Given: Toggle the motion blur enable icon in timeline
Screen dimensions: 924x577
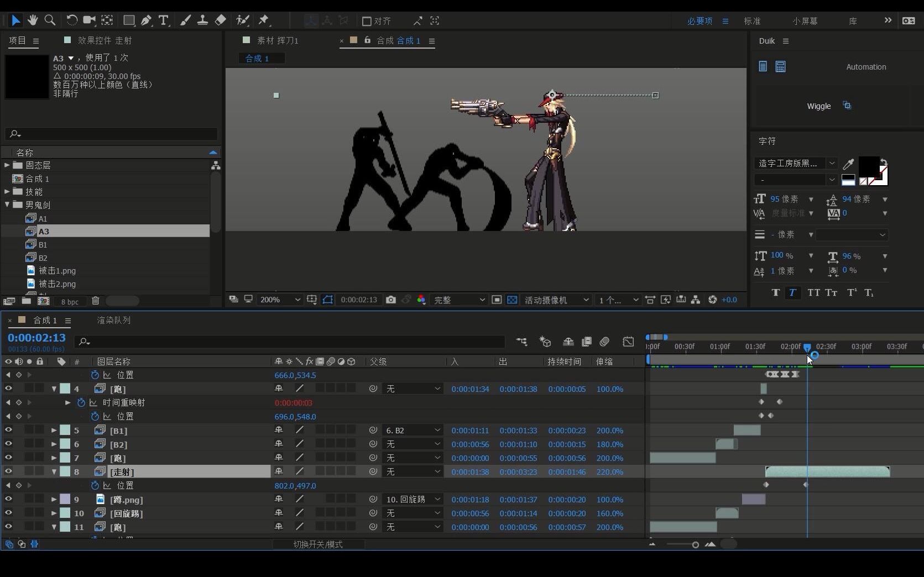Looking at the screenshot, I should [x=604, y=342].
